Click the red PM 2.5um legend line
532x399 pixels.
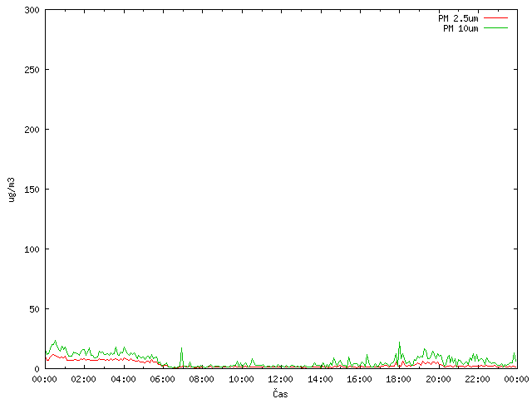495,18
